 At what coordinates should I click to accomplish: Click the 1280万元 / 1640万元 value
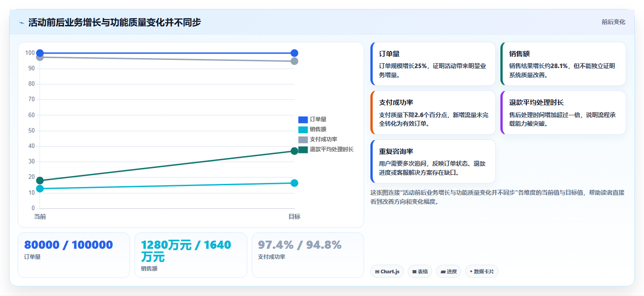click(186, 251)
